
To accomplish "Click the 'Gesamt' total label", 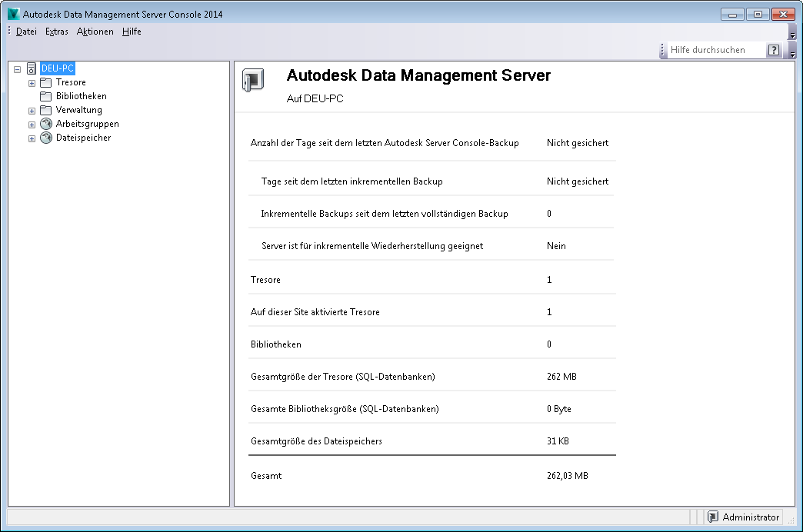I will pos(266,476).
